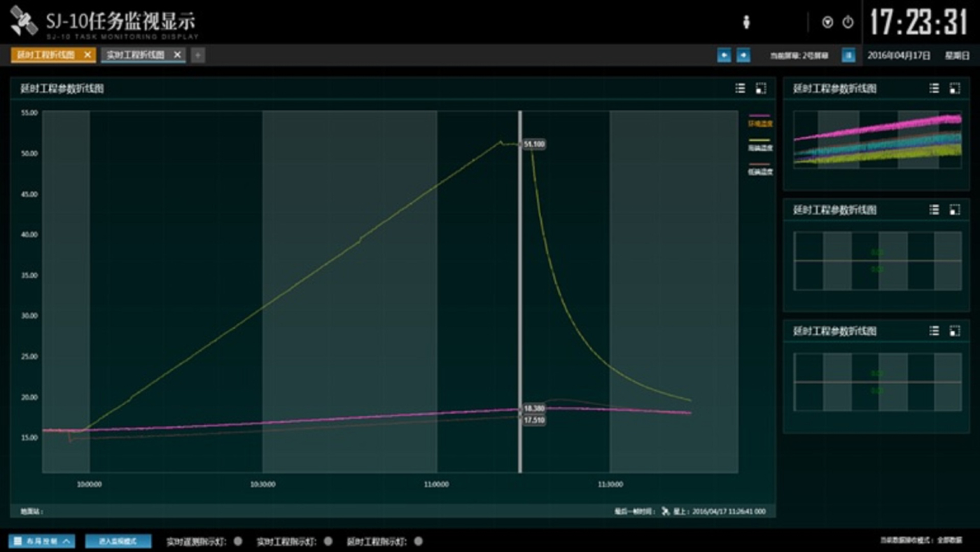Open the user profile icon in header
The image size is (980, 552).
pos(746,22)
